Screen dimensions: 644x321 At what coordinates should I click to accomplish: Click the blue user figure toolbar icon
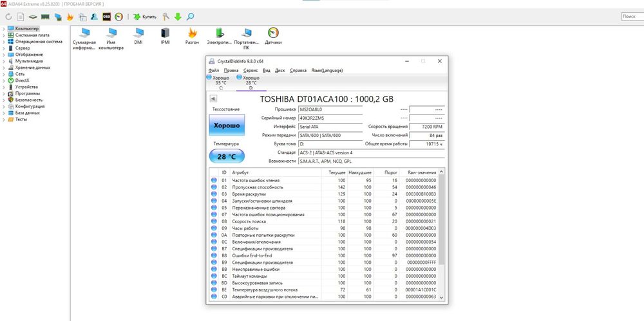click(x=95, y=17)
